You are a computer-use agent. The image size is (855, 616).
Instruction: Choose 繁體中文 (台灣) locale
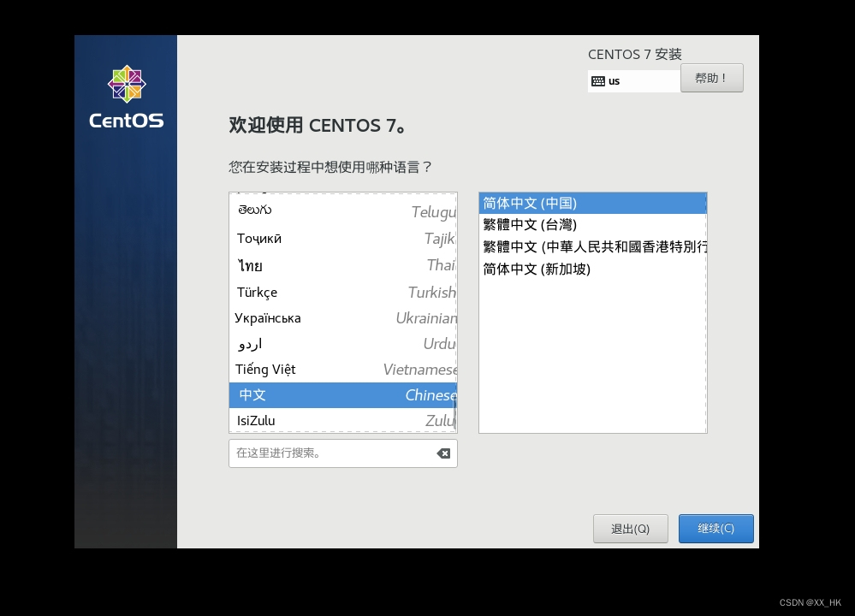(x=593, y=225)
